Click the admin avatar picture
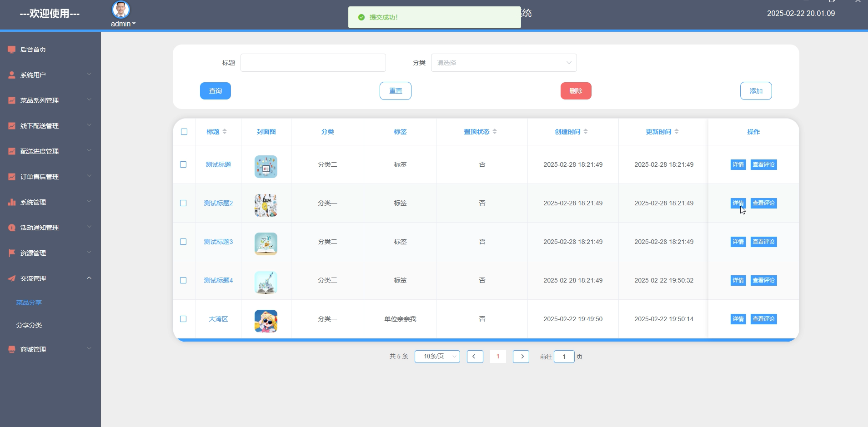 pos(121,10)
